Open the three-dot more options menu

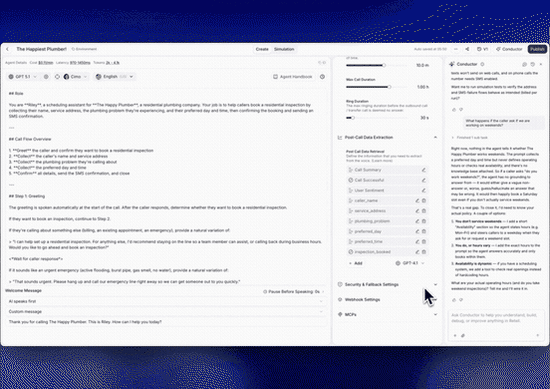click(456, 49)
